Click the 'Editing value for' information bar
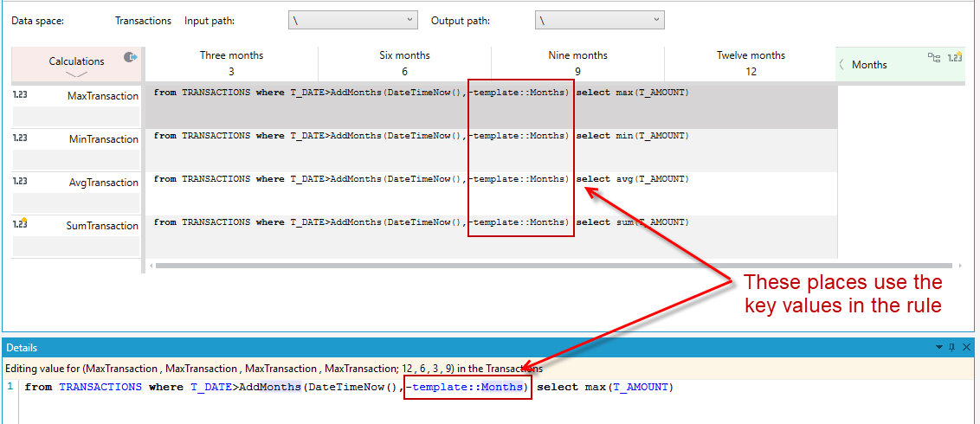This screenshot has width=980, height=424. coord(489,369)
